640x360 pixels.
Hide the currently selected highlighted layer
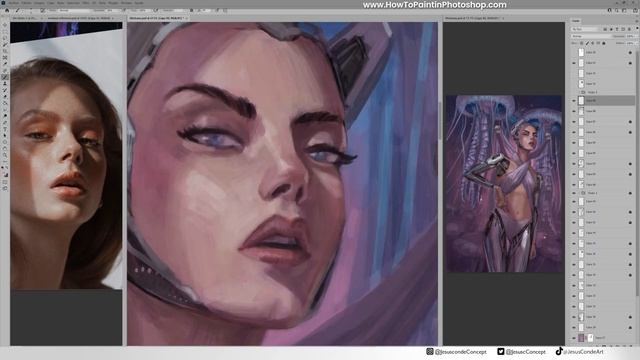click(574, 100)
